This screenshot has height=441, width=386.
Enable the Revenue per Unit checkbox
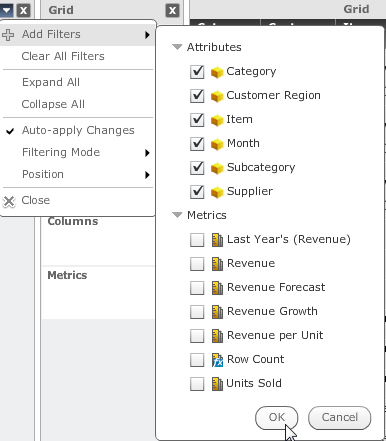coord(197,336)
